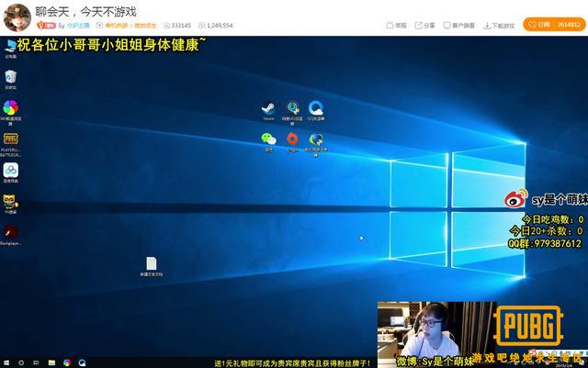Click the Cortana circle on taskbar

(21, 362)
